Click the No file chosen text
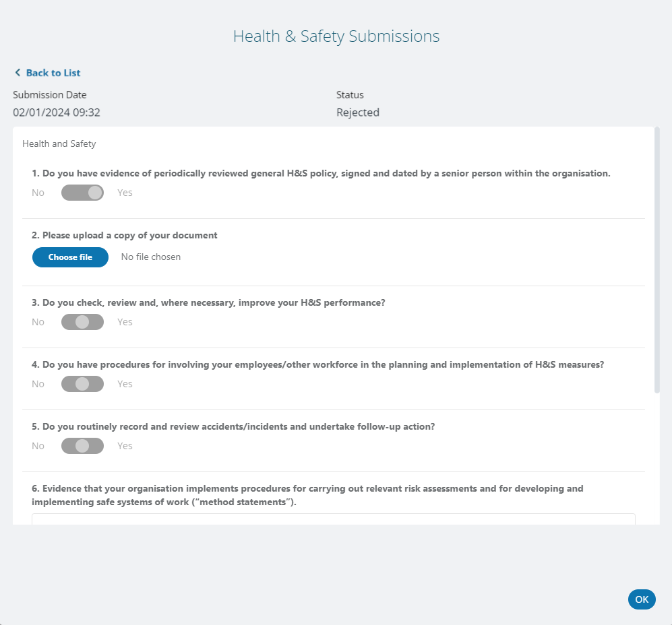The image size is (672, 625). point(151,257)
